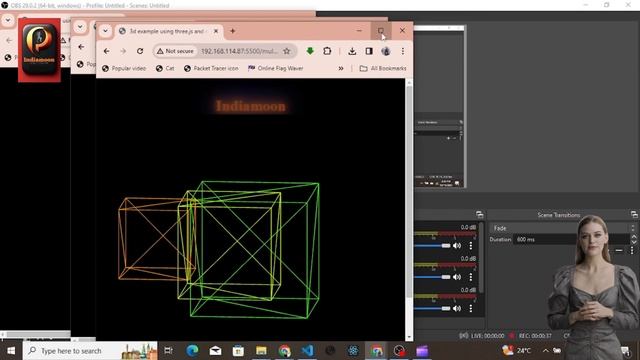The height and width of the screenshot is (360, 640).
Task: Click back arrow in rearmost Chrome window
Action: tap(9, 40)
